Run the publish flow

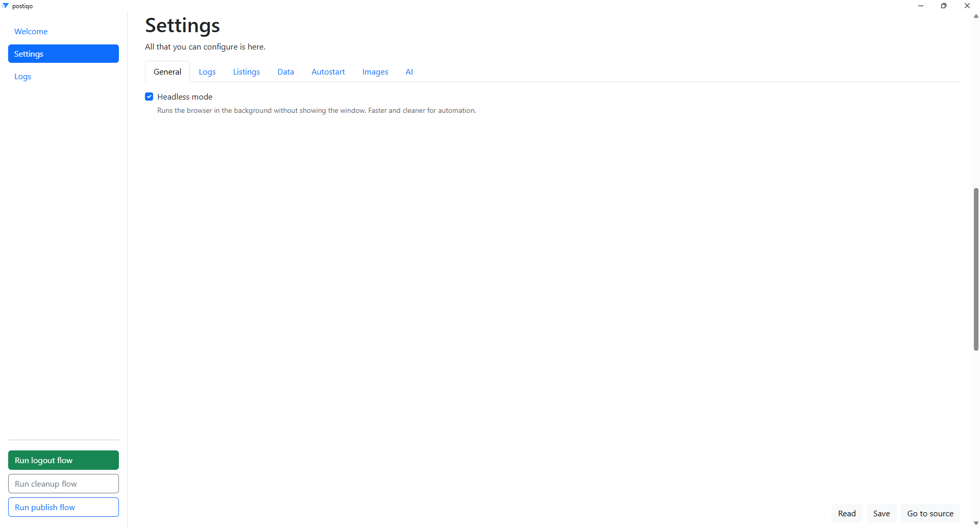[63, 507]
